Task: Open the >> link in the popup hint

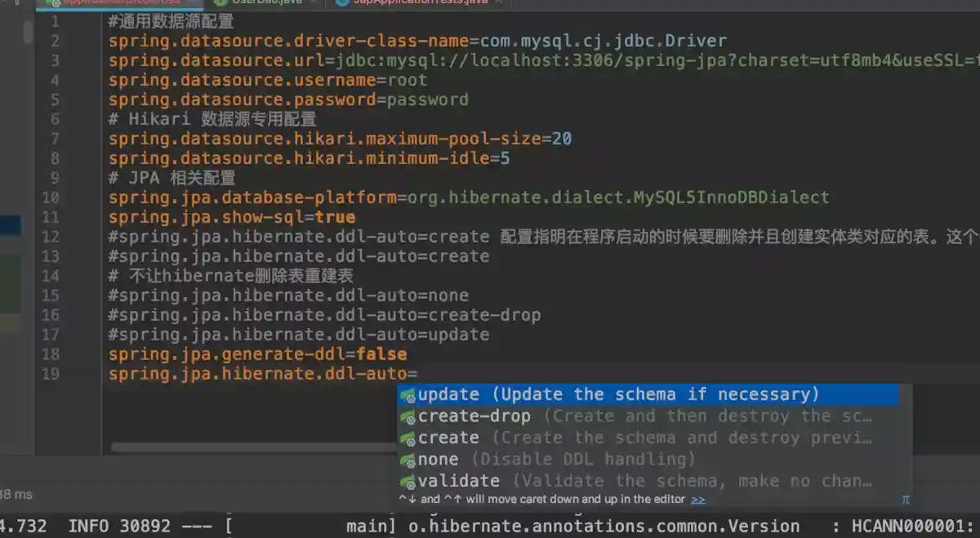Action: pyautogui.click(x=698, y=499)
